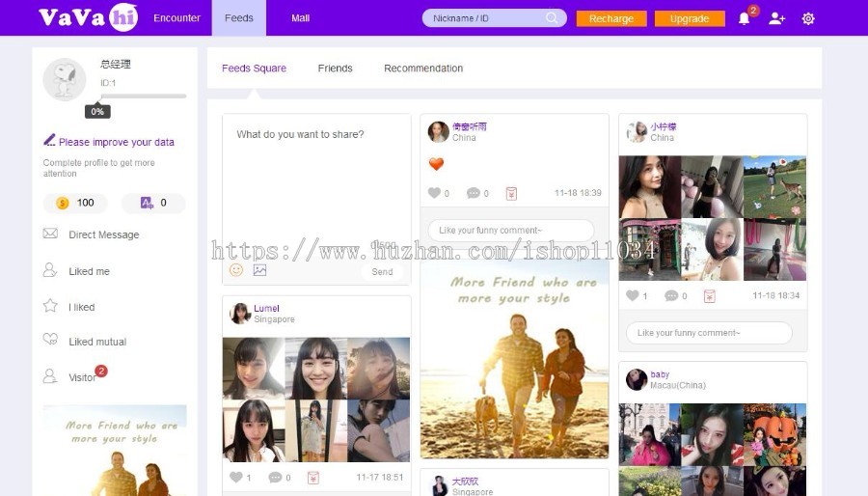Click 大欣欣 username from Singapore
Image resolution: width=868 pixels, height=496 pixels.
[x=465, y=482]
